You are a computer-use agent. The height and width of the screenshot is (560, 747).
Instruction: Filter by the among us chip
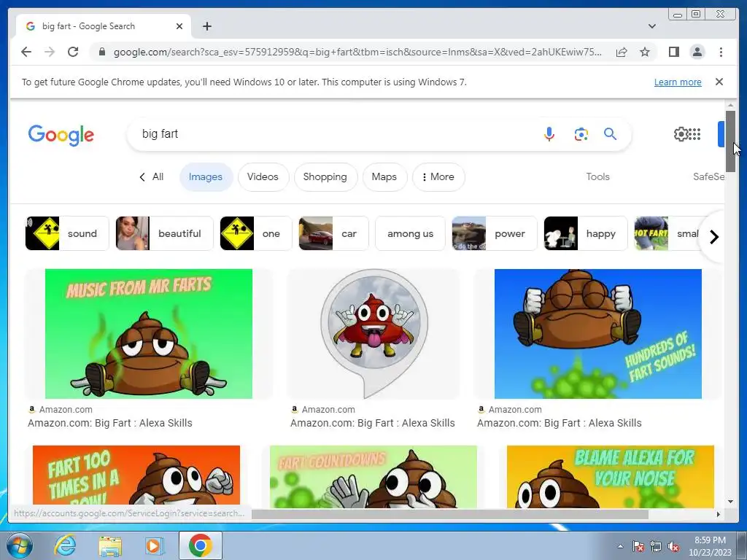click(x=410, y=233)
